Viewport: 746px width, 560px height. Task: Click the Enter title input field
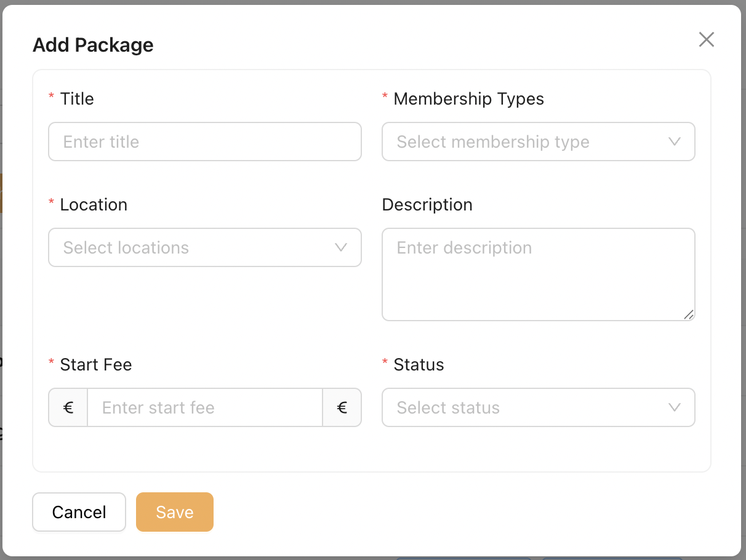point(204,142)
